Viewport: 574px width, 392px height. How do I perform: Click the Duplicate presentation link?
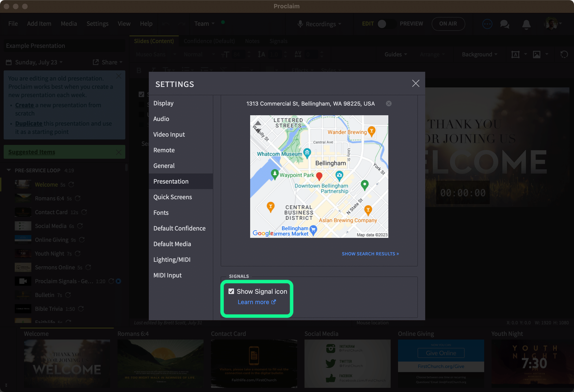pyautogui.click(x=29, y=123)
